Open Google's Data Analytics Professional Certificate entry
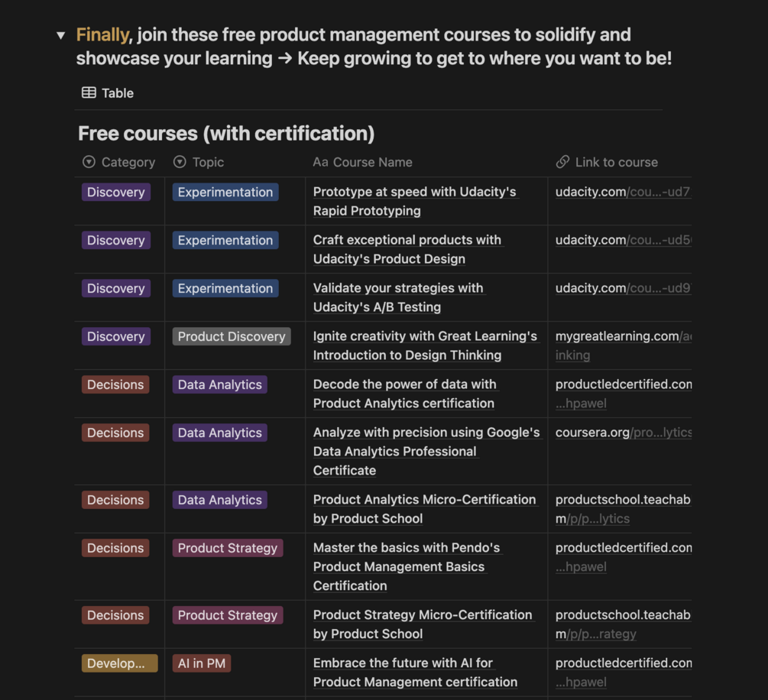 pyautogui.click(x=426, y=451)
